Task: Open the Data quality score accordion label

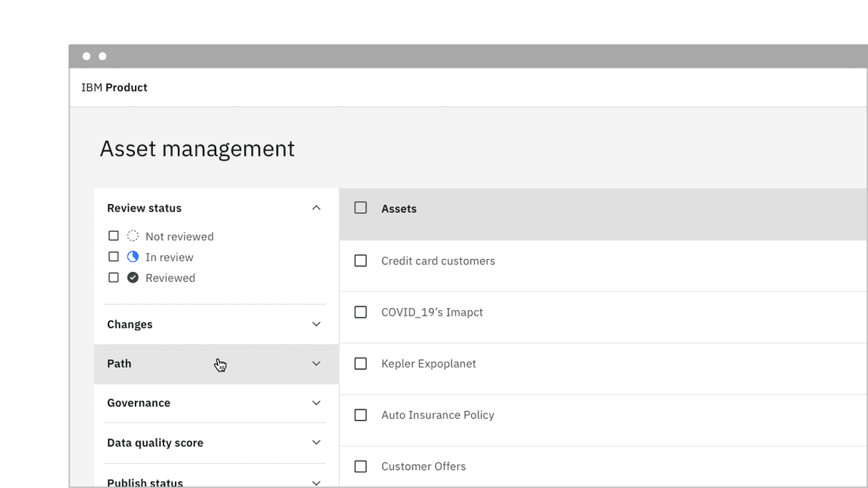Action: pyautogui.click(x=155, y=443)
